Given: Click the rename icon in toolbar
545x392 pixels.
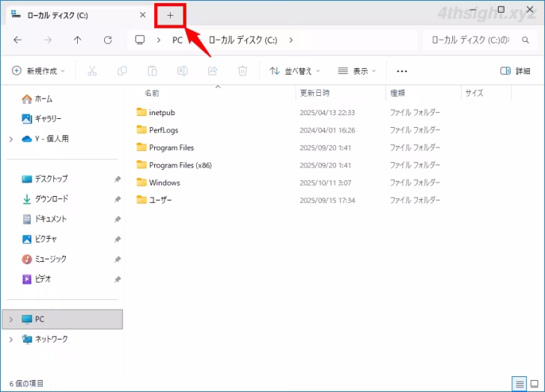Looking at the screenshot, I should pyautogui.click(x=183, y=71).
